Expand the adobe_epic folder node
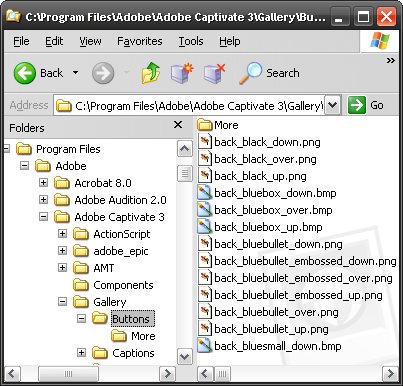 (63, 251)
